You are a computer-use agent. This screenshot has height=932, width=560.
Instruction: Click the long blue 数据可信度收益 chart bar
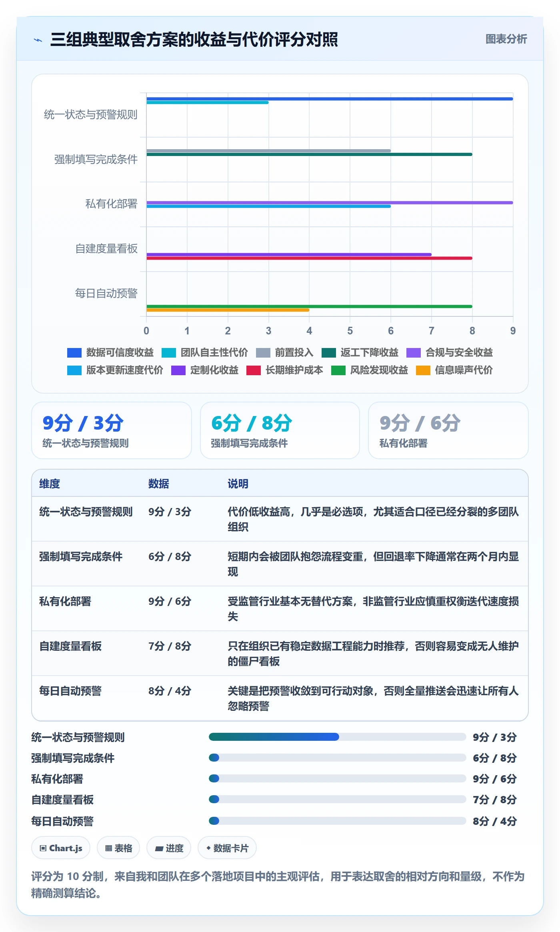330,99
